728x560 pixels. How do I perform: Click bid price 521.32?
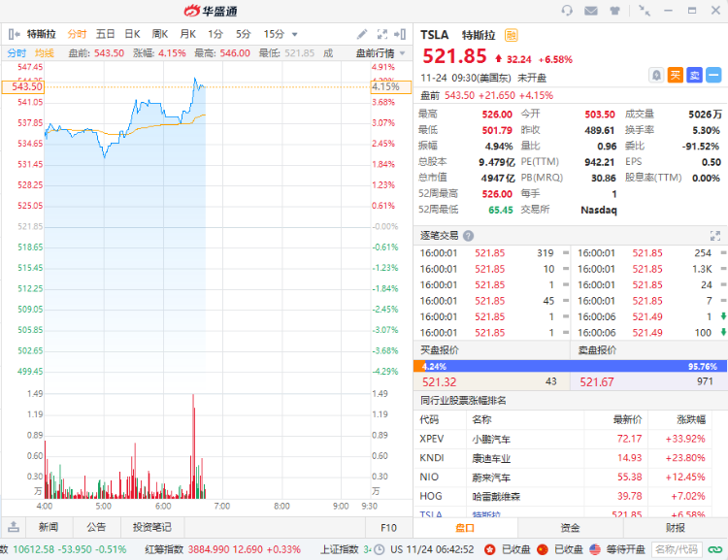439,382
